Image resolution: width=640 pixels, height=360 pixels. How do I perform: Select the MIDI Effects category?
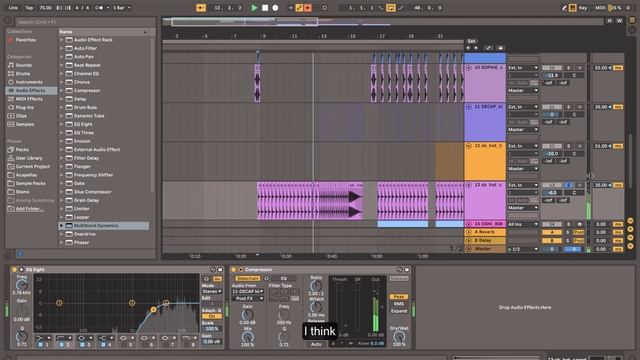pyautogui.click(x=29, y=99)
